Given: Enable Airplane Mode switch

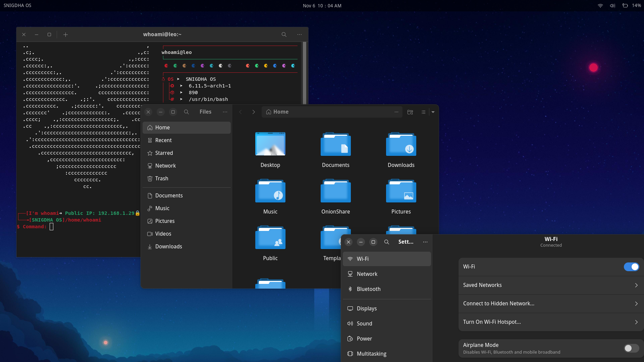Looking at the screenshot, I should coord(631,348).
